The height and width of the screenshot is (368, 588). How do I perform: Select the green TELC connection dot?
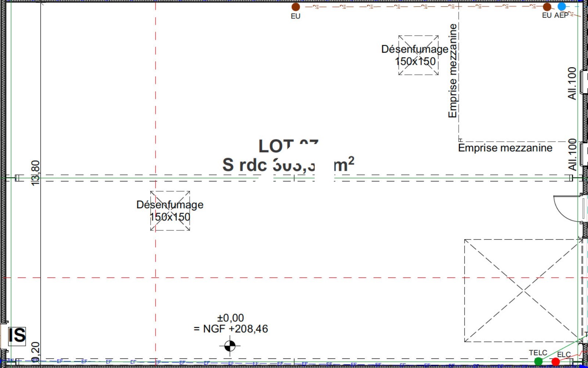point(538,362)
